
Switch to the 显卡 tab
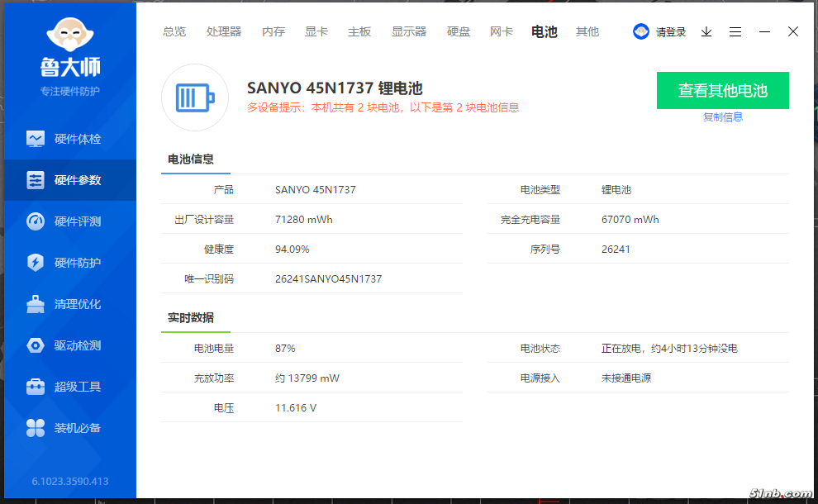tap(316, 31)
